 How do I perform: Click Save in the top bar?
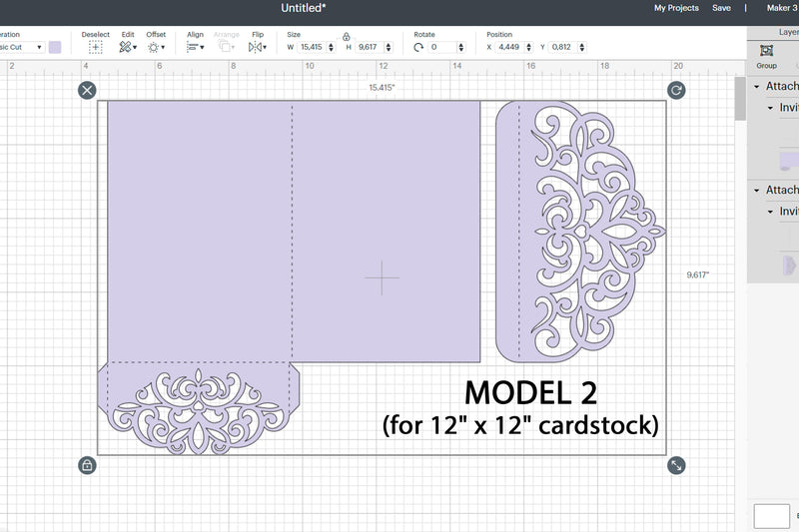tap(721, 8)
